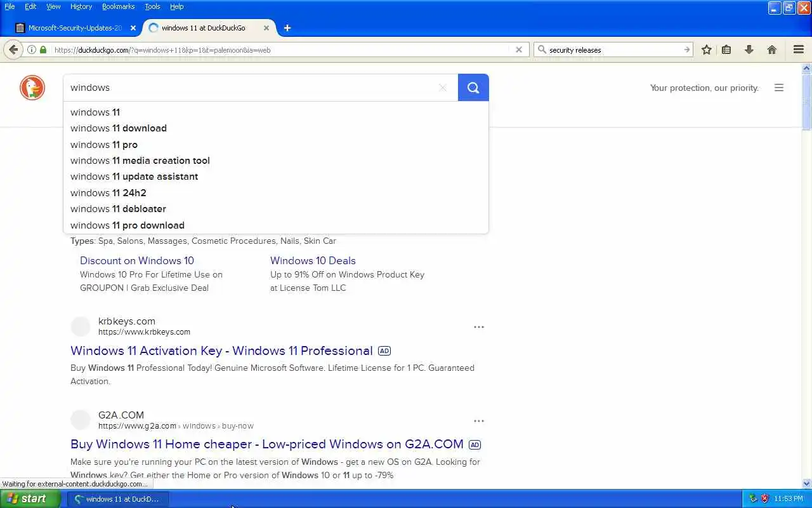The image size is (812, 508).
Task: Open the Help menu
Action: pos(177,6)
